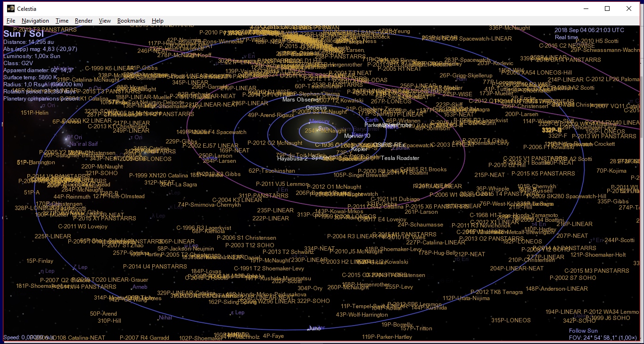Select comet 50P-Arend
Viewport: 644px width, 344px height.
click(x=103, y=314)
